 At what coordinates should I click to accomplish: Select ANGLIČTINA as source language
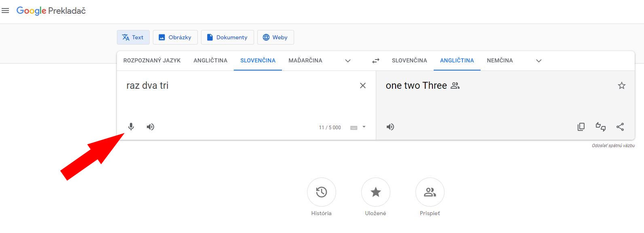(210, 60)
